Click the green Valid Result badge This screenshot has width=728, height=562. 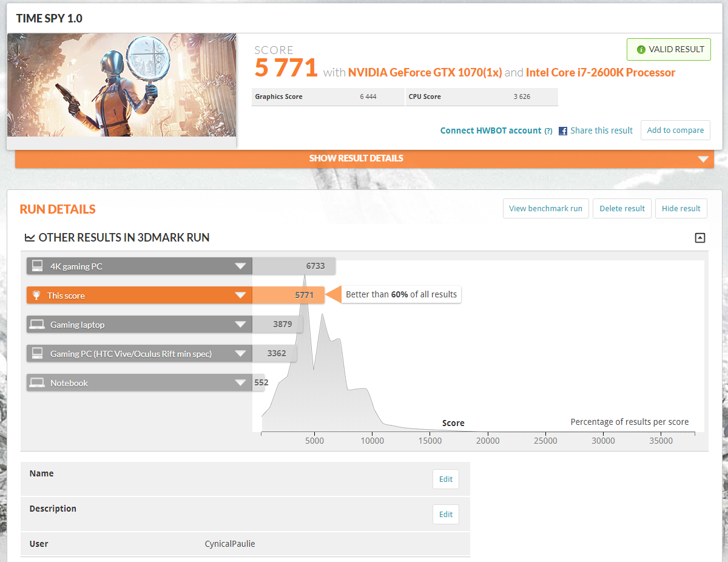(x=669, y=50)
